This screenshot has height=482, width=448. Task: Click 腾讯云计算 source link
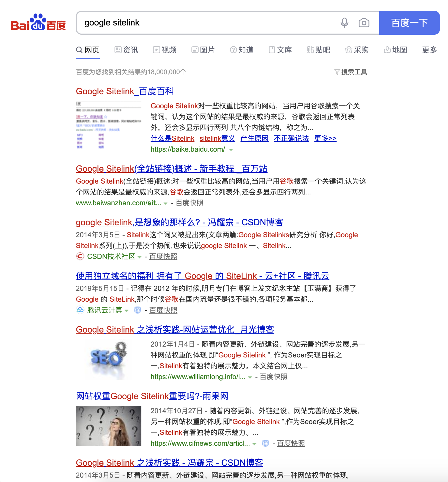point(105,310)
